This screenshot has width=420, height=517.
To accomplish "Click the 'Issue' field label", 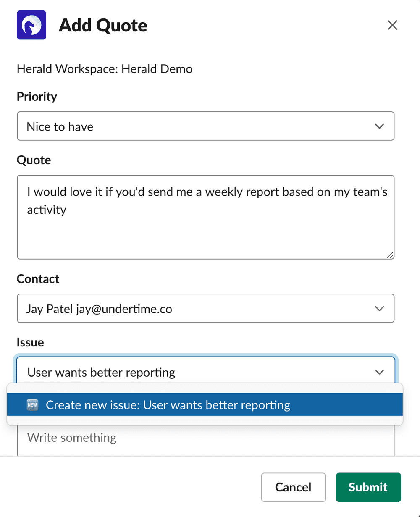I will [30, 342].
